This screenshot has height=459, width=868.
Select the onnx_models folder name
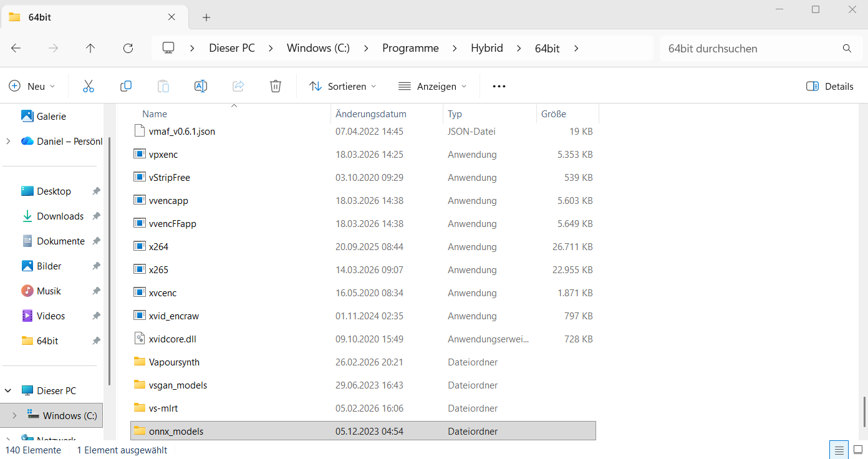[176, 431]
